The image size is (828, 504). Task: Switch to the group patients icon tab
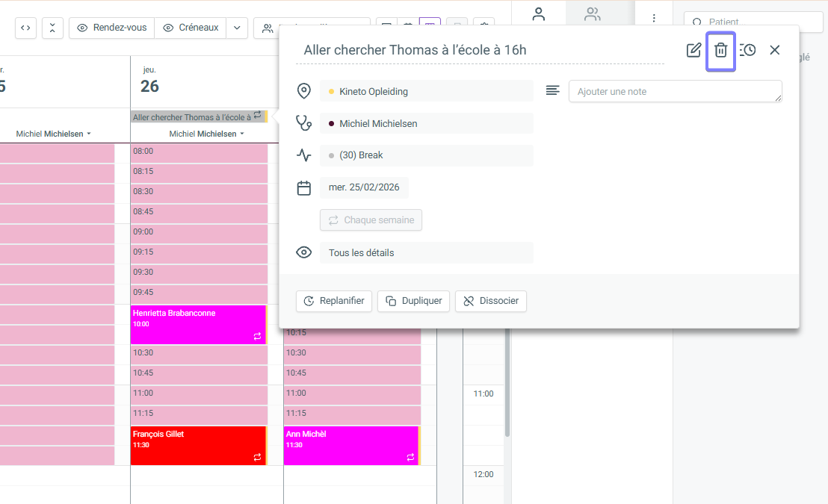click(x=593, y=14)
